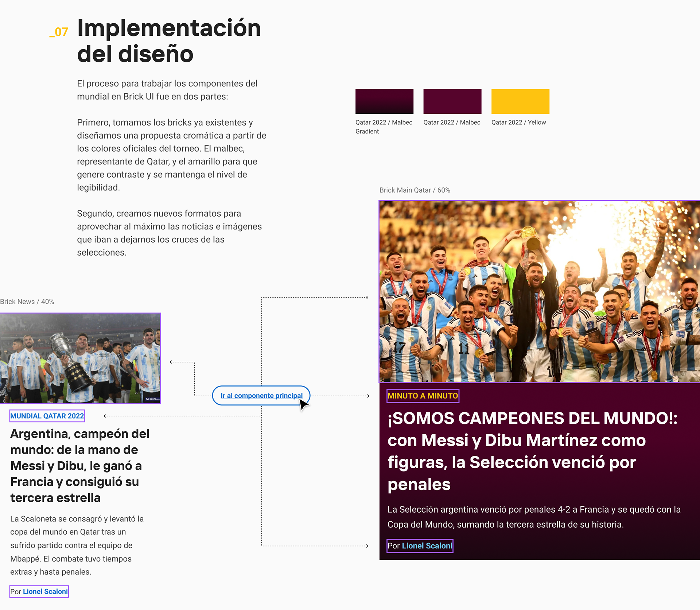Click the arrowhead pointing to the news image
Viewport: 700px width, 610px height.
[x=171, y=362]
